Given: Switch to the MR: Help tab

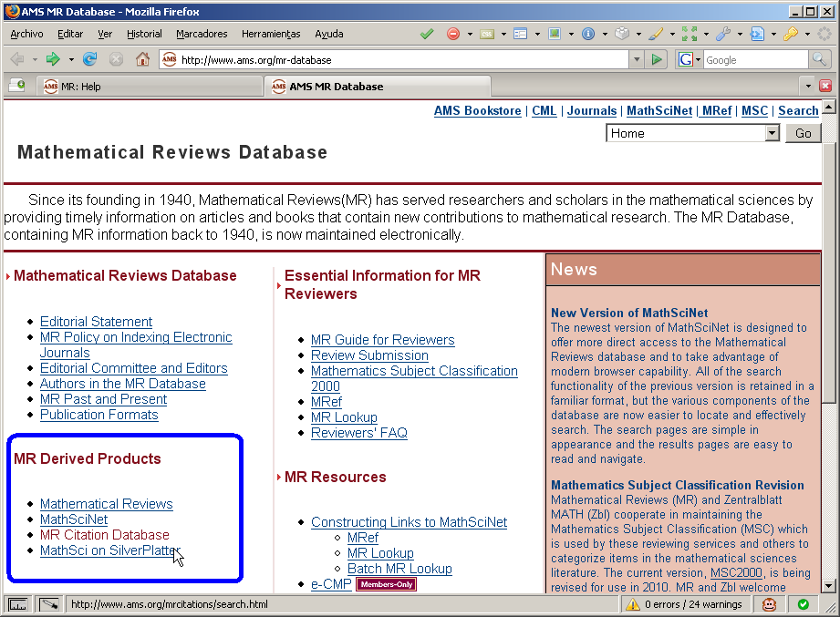Looking at the screenshot, I should coord(80,87).
